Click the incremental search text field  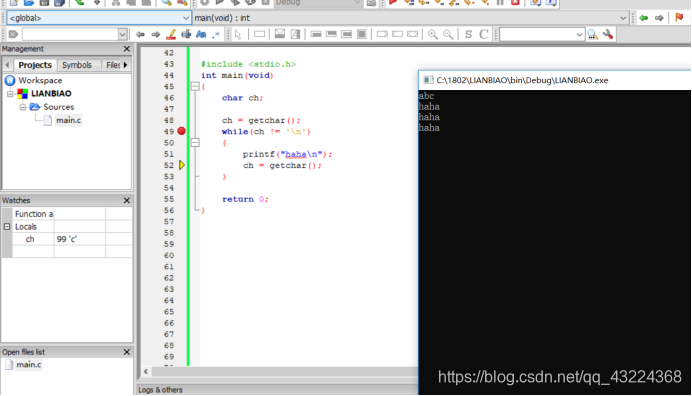pos(70,34)
